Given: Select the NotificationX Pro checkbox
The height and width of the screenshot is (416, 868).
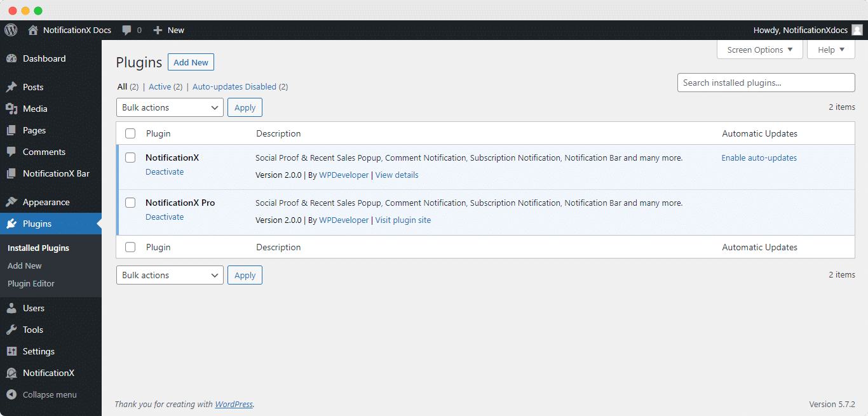Looking at the screenshot, I should click(130, 203).
